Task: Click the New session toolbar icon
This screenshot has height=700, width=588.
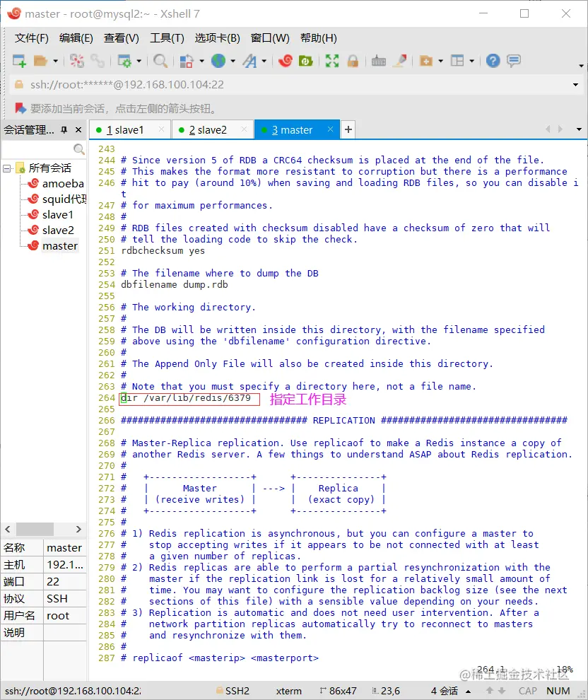Action: tap(19, 61)
